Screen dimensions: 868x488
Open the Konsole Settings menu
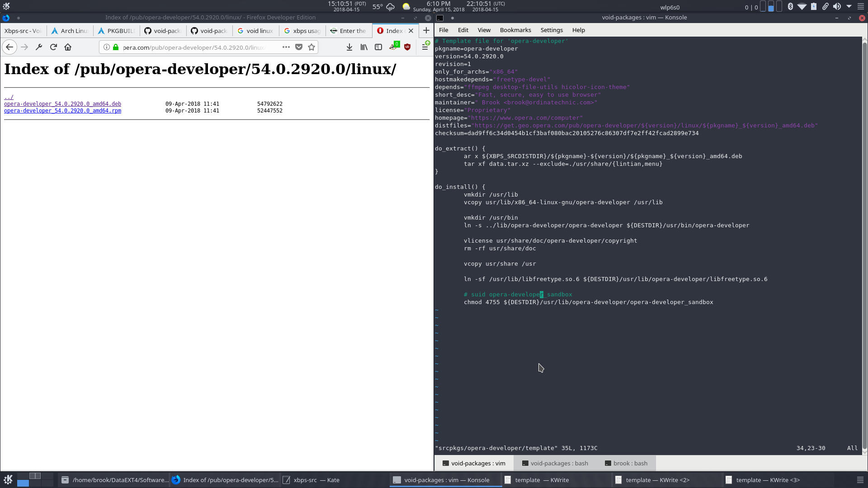tap(552, 30)
